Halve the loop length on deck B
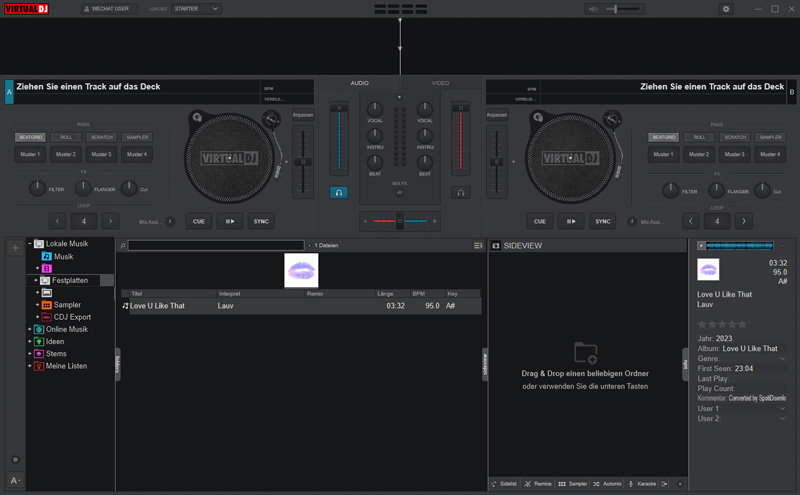 pos(691,221)
